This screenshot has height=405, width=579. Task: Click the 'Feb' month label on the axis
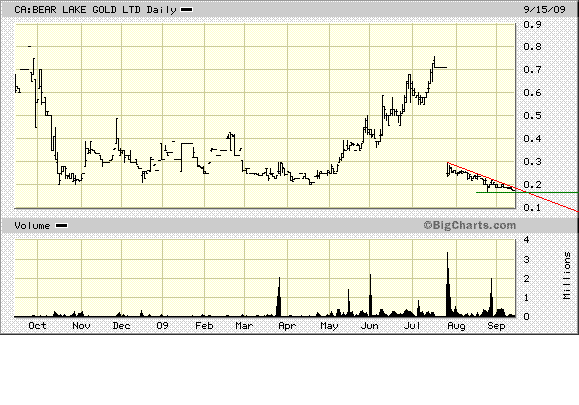[204, 326]
